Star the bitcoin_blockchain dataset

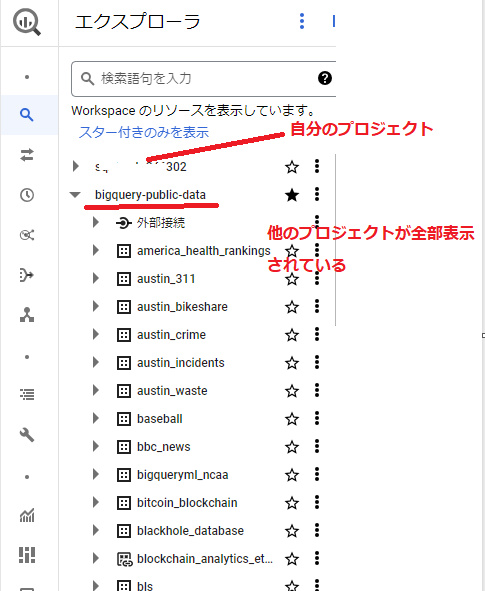[x=292, y=503]
